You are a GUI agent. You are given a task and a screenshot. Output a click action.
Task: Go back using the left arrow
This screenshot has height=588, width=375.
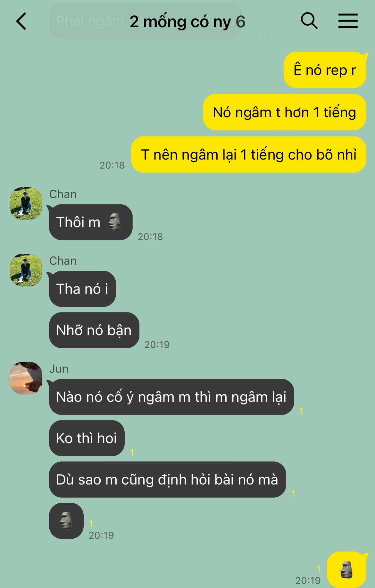pyautogui.click(x=21, y=21)
